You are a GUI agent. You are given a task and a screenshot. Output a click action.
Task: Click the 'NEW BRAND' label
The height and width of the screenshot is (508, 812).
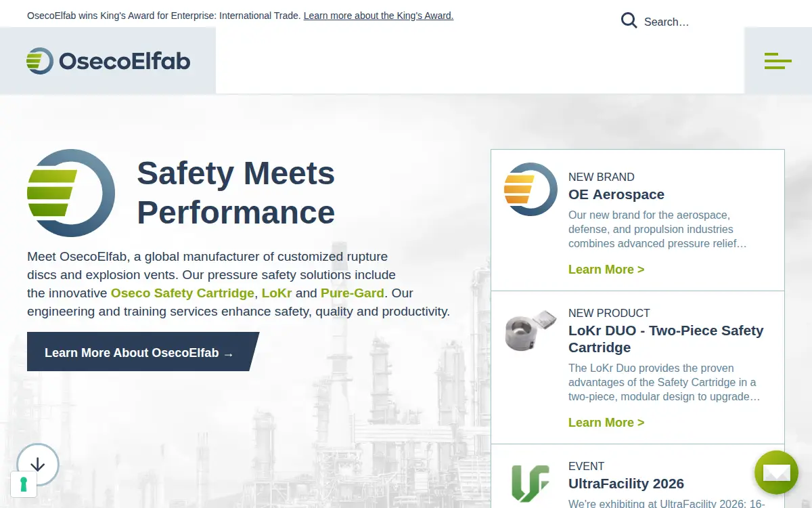coord(602,177)
